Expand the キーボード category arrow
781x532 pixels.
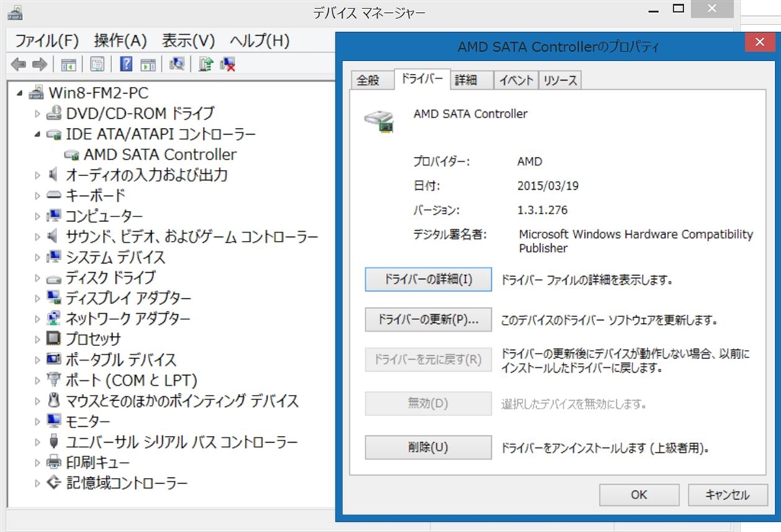tap(37, 196)
